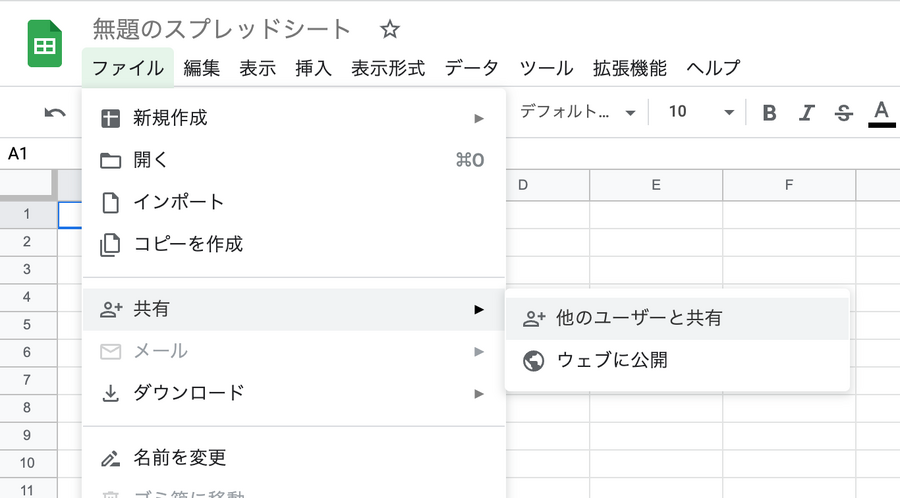
Task: Click the ダウンロード download icon
Action: coord(110,394)
